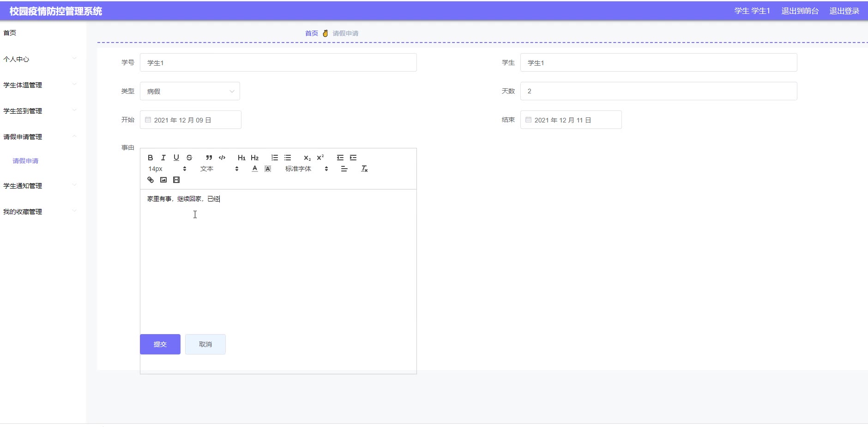The height and width of the screenshot is (427, 868).
Task: Click the 学生 学生1 user label
Action: pyautogui.click(x=752, y=11)
